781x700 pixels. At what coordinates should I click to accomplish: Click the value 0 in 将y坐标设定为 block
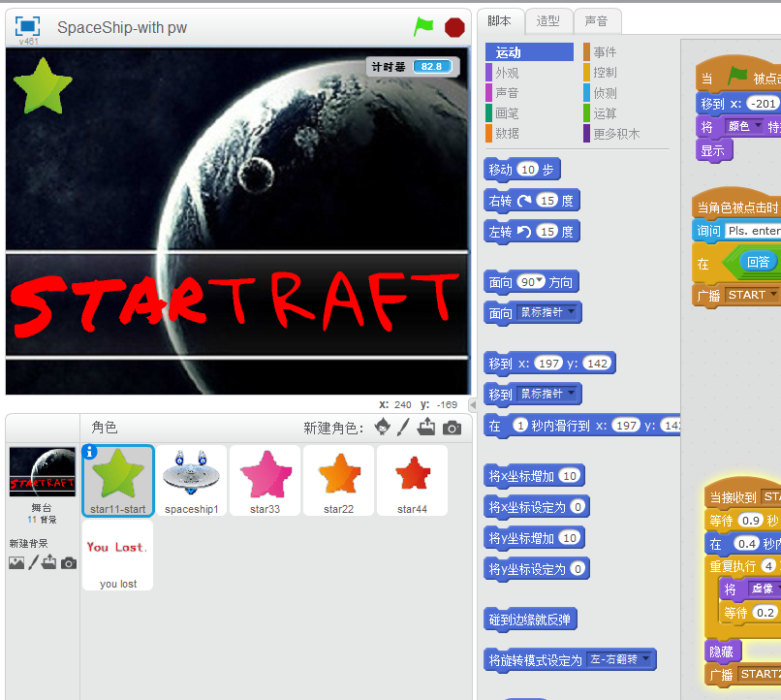[x=578, y=568]
